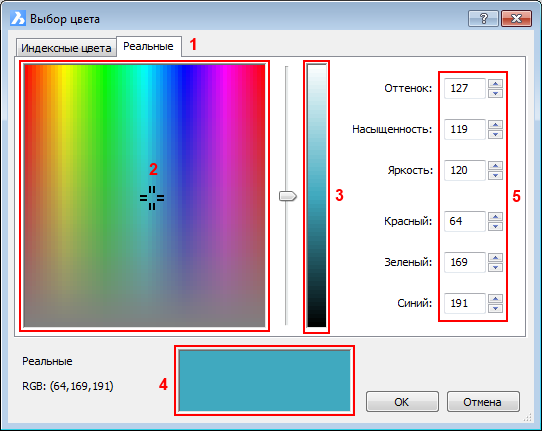This screenshot has width=542, height=431.
Task: Decrease the Яркость value with down arrow
Action: [x=495, y=175]
